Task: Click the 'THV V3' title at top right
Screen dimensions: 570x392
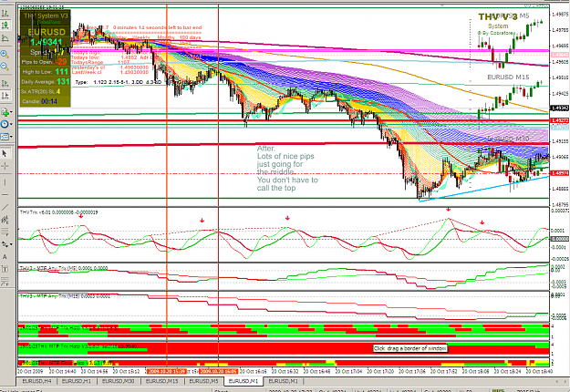Action: [498, 16]
